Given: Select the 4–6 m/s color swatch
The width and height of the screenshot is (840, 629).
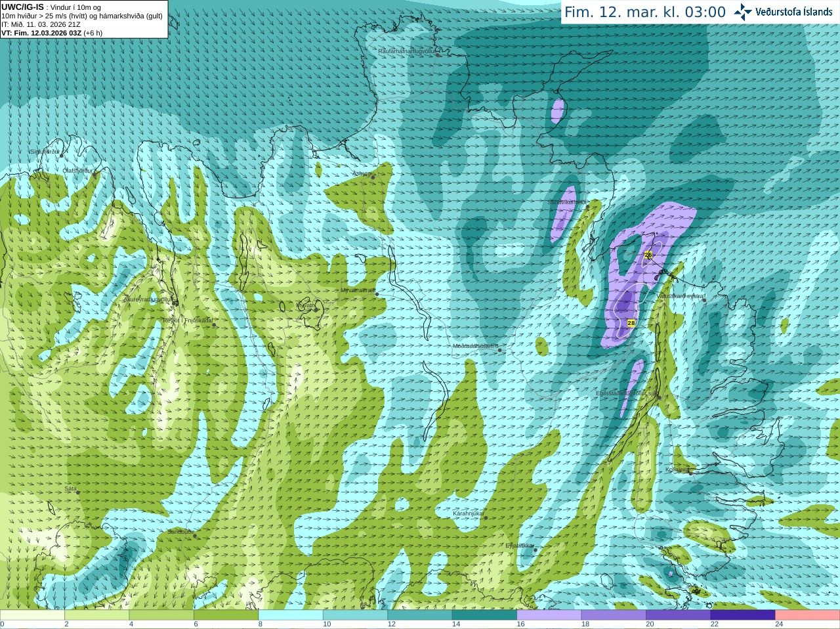Looking at the screenshot, I should (161, 615).
